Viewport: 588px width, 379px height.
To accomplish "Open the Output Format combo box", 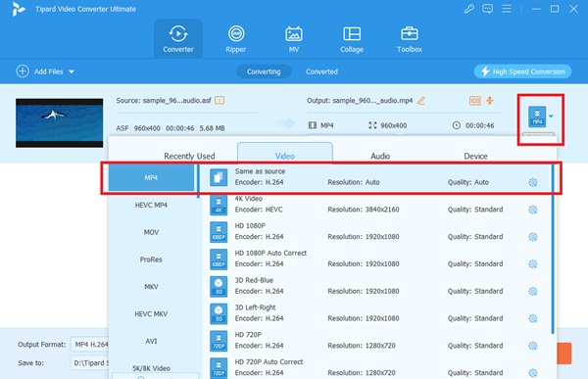I will click(90, 345).
